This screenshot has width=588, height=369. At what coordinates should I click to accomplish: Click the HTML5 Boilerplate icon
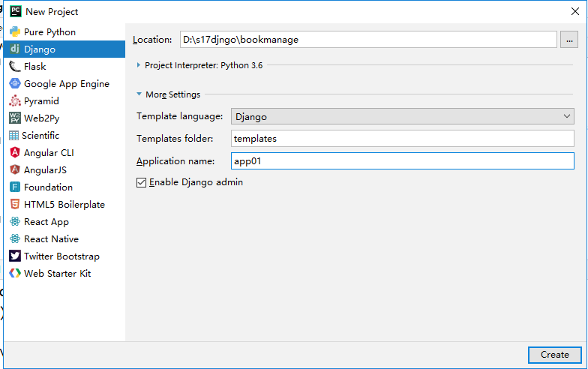15,204
